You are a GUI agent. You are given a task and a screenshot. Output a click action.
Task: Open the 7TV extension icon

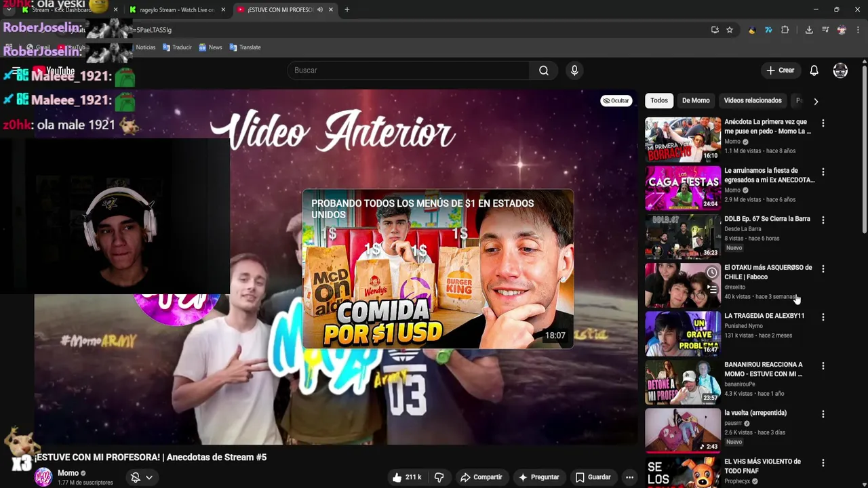point(768,30)
